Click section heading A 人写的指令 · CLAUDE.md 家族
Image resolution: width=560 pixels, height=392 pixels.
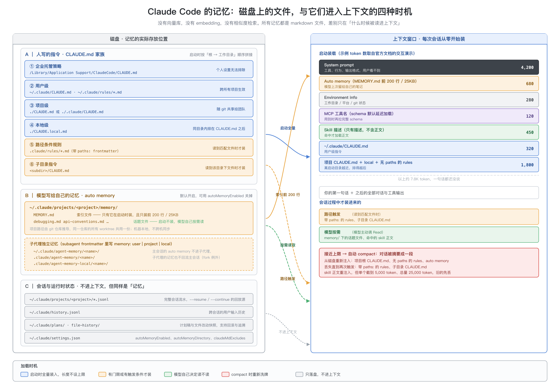point(65,54)
